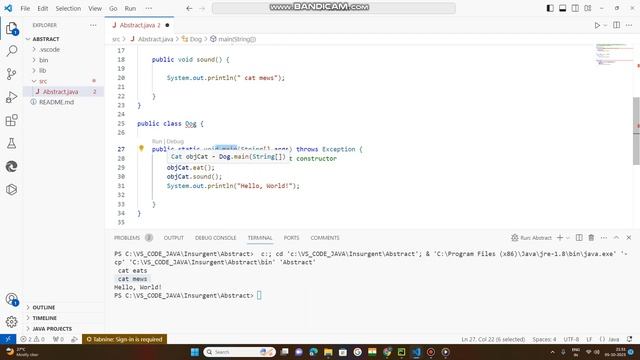The image size is (640, 360).
Task: Open the View menu
Action: click(x=95, y=8)
